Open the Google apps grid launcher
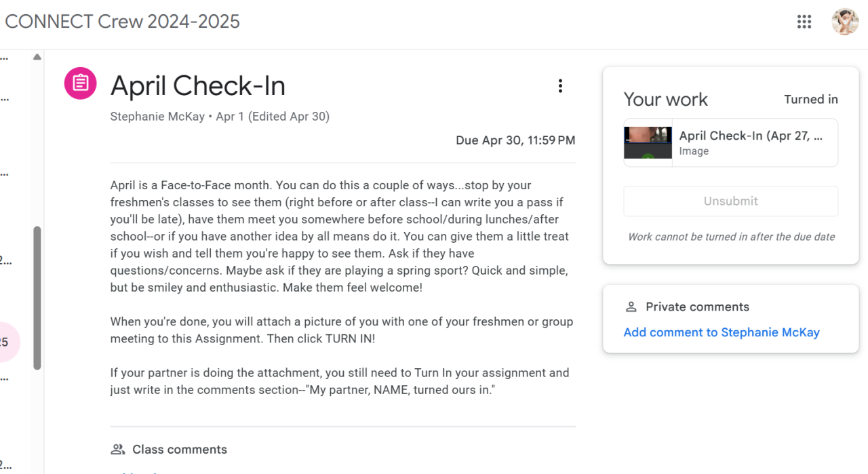This screenshot has height=474, width=868. 804,22
